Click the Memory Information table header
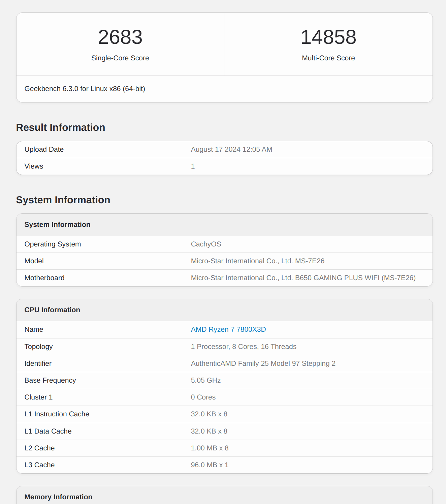 [59, 497]
